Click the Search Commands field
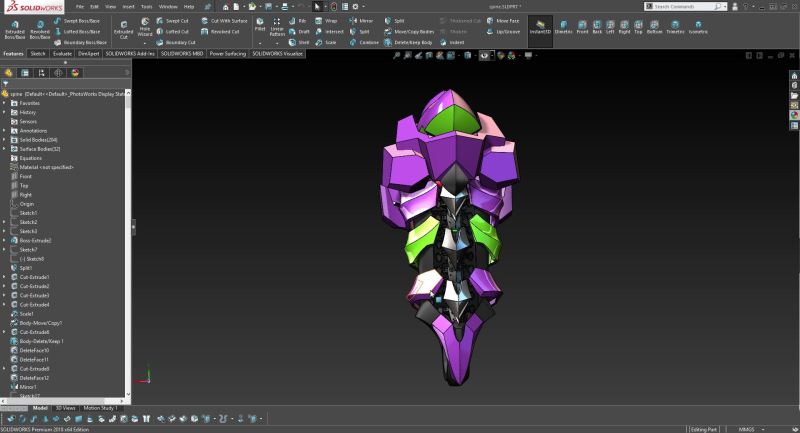800x433 pixels. (x=686, y=7)
